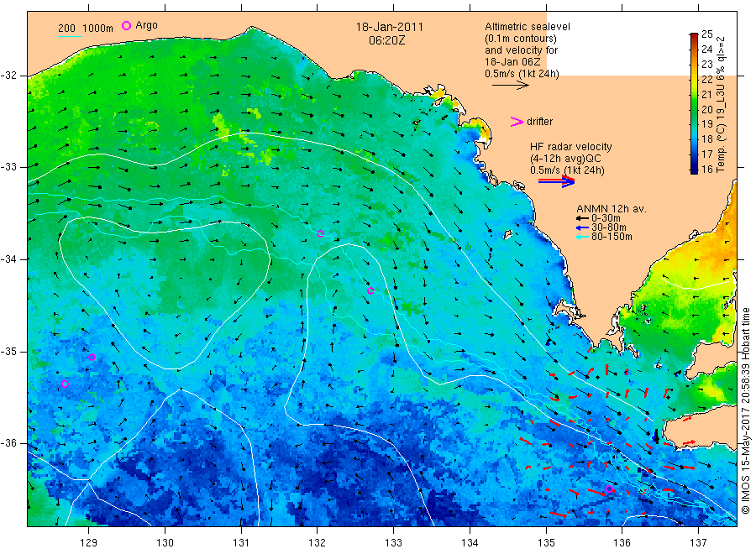
Task: Click the 'Temp. (°C)' colorbar title
Action: [x=721, y=149]
